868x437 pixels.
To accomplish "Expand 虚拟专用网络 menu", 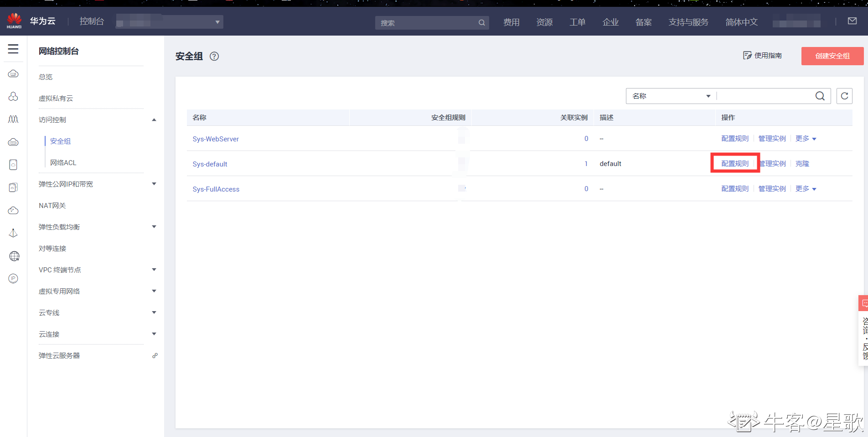I will pyautogui.click(x=154, y=291).
